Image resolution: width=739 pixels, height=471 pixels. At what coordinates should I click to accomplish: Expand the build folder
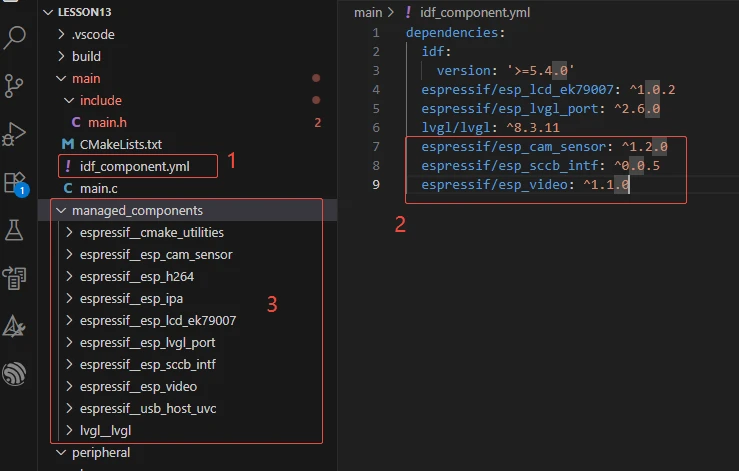coord(86,56)
